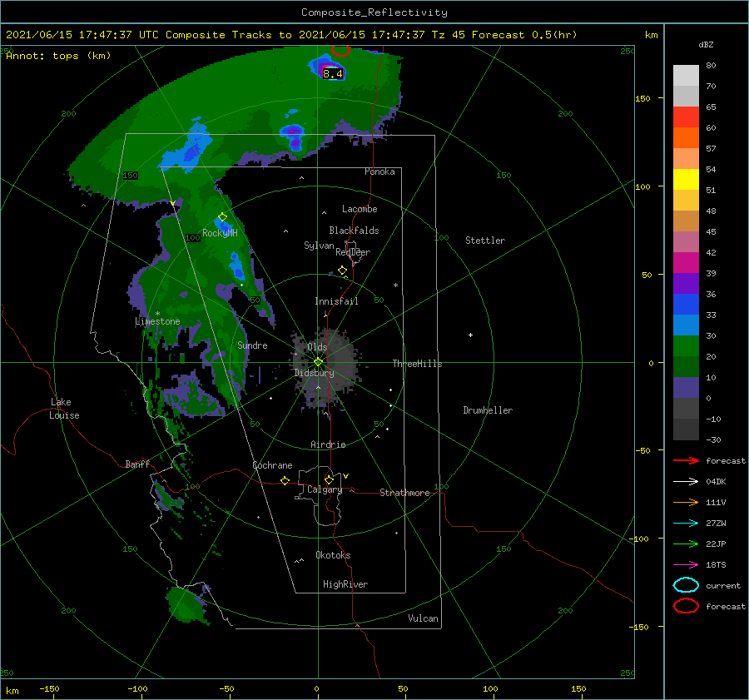749x700 pixels.
Task: Pick the red 60–65 dBZ swatch
Action: pos(686,117)
